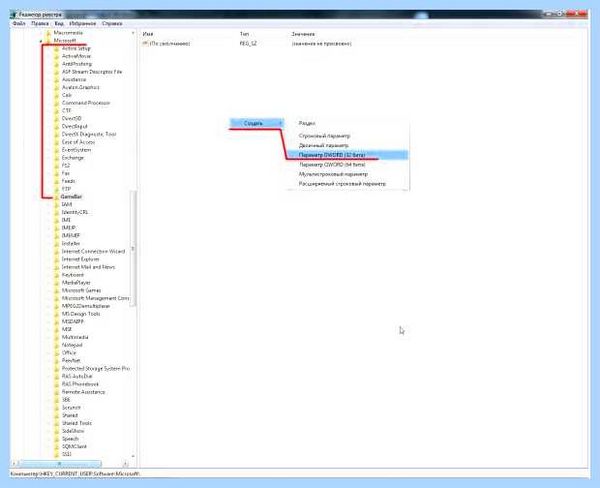Click the folder icon beside Remote Assistance

[57, 392]
